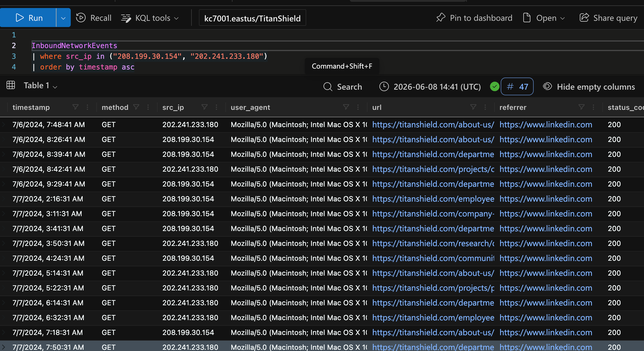Filter the method column
The image size is (644, 351).
click(136, 107)
